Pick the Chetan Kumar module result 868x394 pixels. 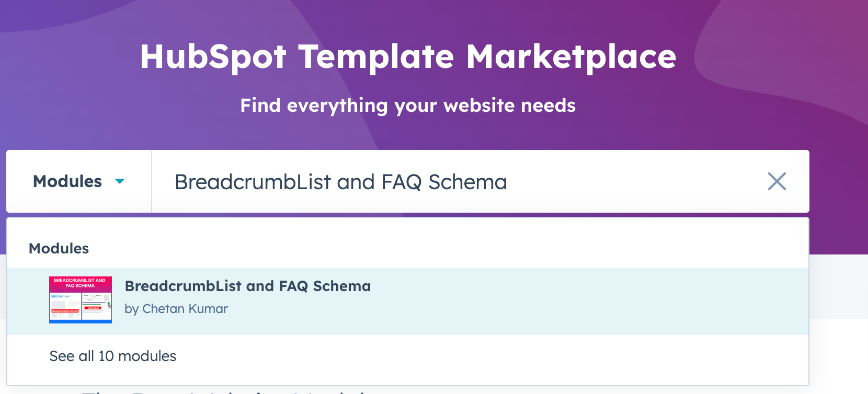click(408, 302)
